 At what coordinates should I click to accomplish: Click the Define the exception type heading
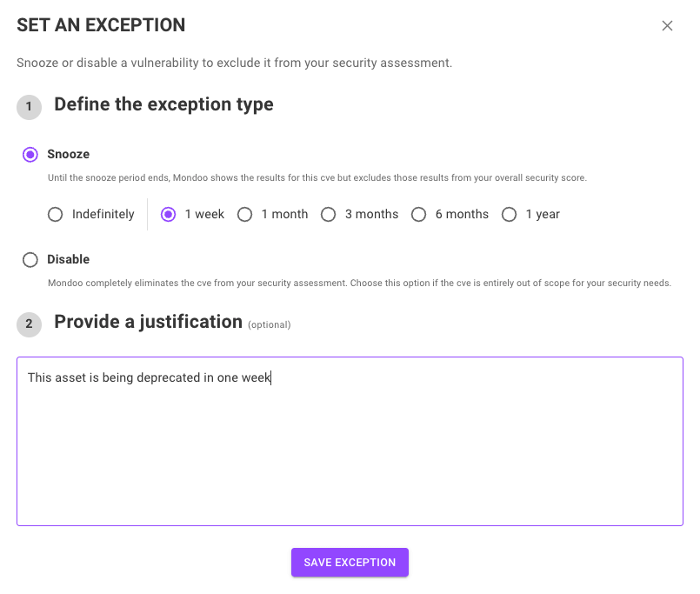(163, 104)
